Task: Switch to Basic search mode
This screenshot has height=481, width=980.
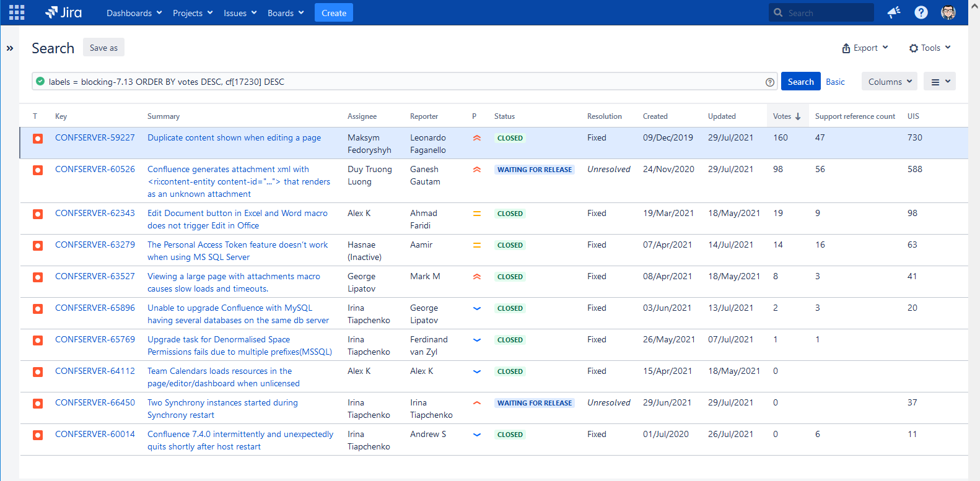Action: [x=835, y=82]
